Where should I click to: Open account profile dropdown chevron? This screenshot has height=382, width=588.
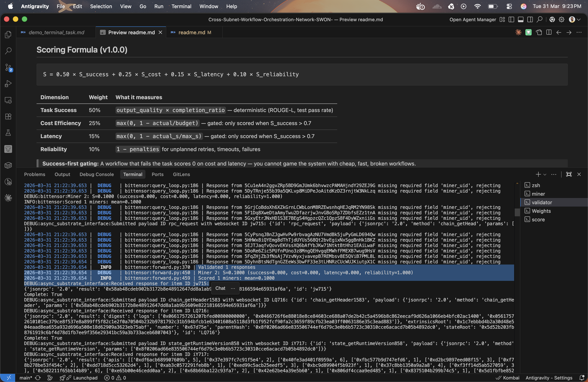pyautogui.click(x=579, y=19)
